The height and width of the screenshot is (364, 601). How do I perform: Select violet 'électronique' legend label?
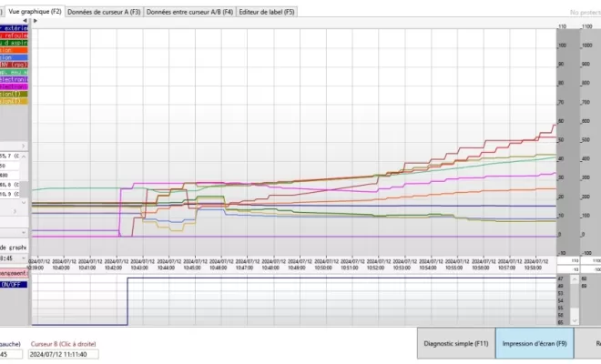tap(14, 79)
